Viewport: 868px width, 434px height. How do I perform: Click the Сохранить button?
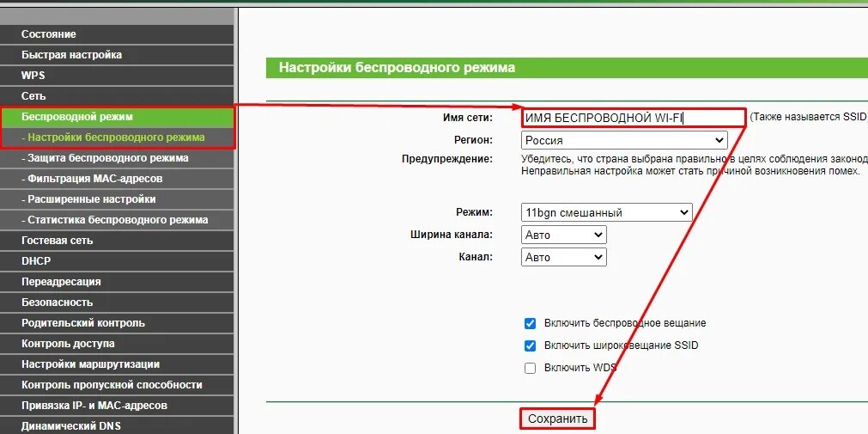557,419
